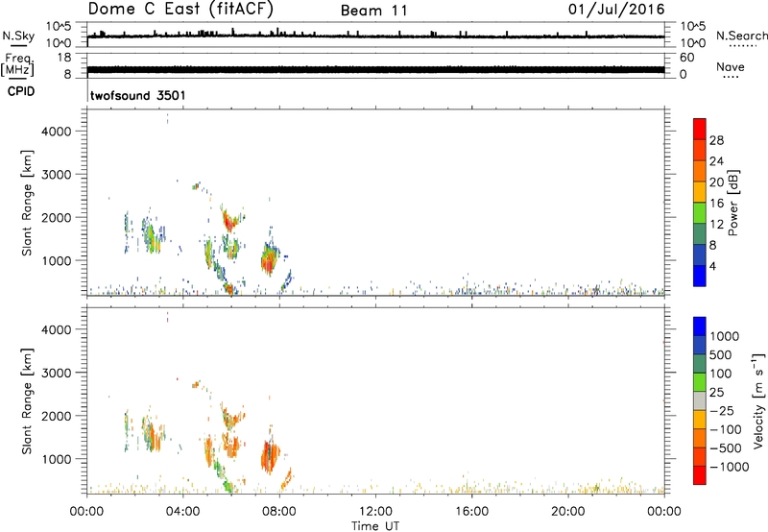Pick the teal 100–500 segment of Velocity colorbar
This screenshot has height=532, width=768.
tap(700, 364)
